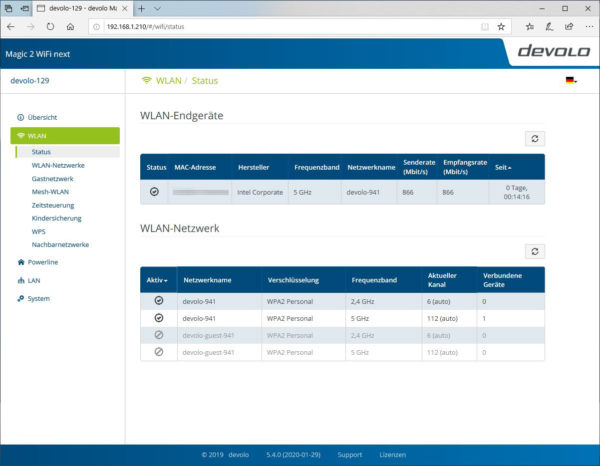The width and height of the screenshot is (600, 466).
Task: Click the add notes pen icon
Action: coord(549,26)
